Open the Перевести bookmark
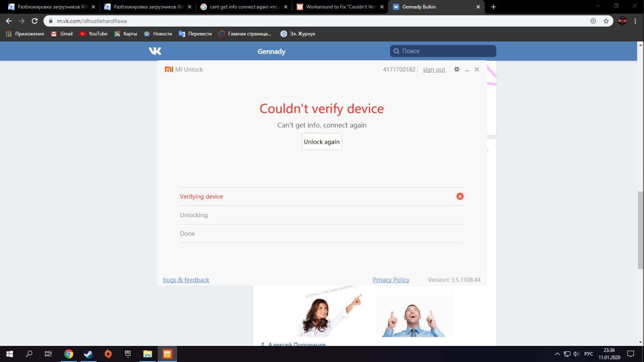This screenshot has height=362, width=644. [x=196, y=34]
